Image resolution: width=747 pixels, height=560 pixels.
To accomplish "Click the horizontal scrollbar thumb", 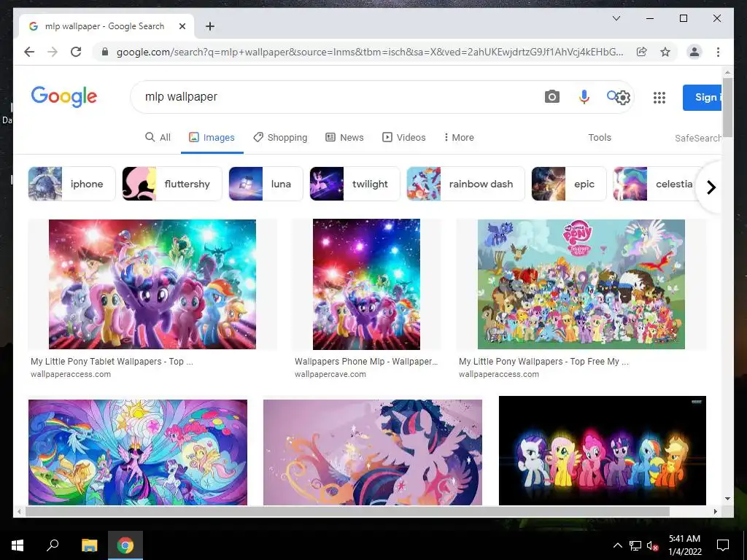I will click(347, 511).
